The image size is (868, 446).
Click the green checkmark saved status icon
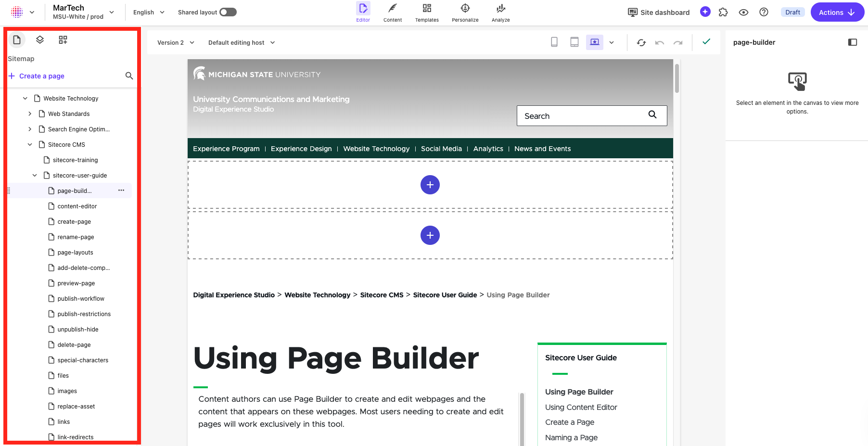pyautogui.click(x=706, y=42)
